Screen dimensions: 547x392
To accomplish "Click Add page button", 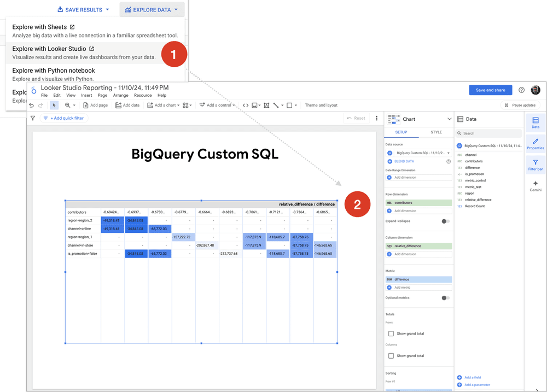I will [96, 106].
